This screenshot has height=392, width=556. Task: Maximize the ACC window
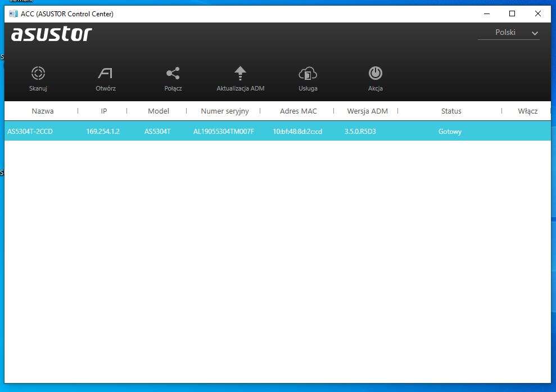click(x=512, y=13)
